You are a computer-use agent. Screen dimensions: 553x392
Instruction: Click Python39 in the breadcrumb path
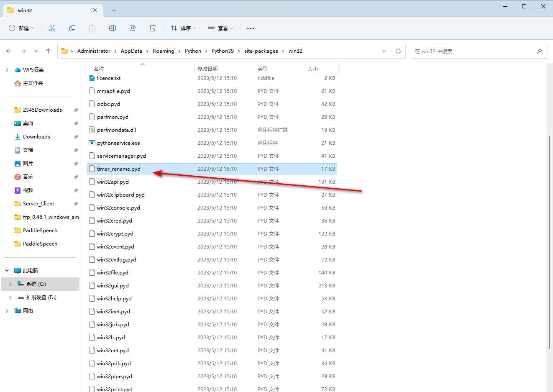tap(223, 51)
